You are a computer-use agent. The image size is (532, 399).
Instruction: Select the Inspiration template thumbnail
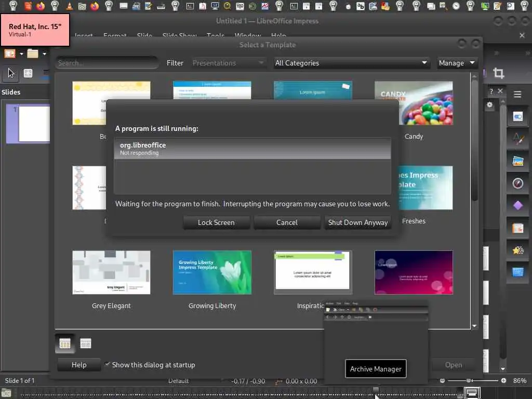[312, 272]
